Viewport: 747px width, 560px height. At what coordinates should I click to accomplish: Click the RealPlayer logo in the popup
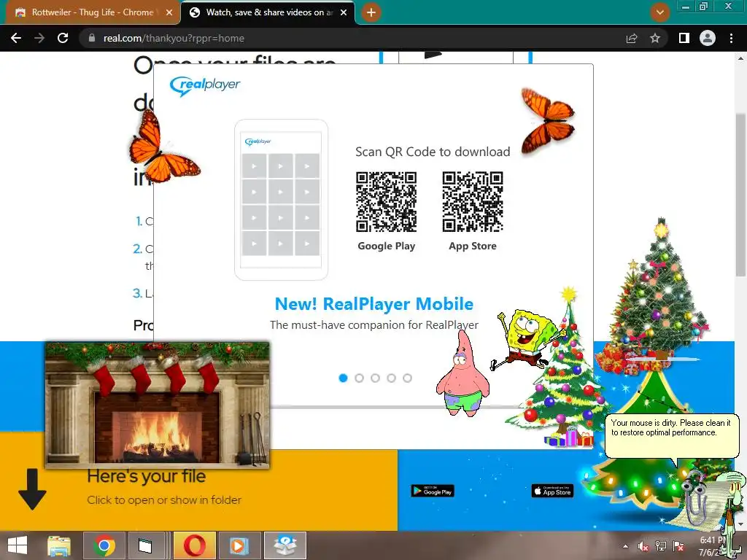[x=205, y=86]
